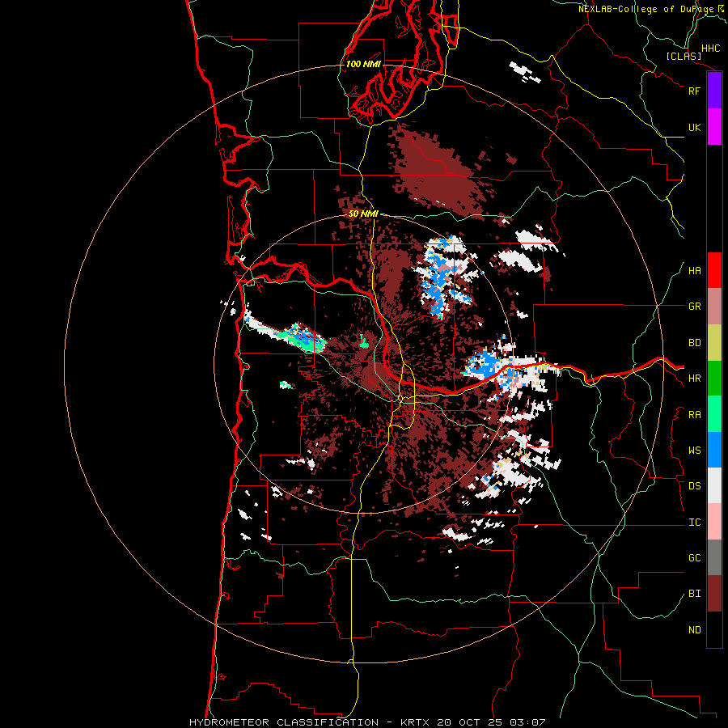Click the 'HYDROMETEOR CLASSIFICATION' title text

284,722
